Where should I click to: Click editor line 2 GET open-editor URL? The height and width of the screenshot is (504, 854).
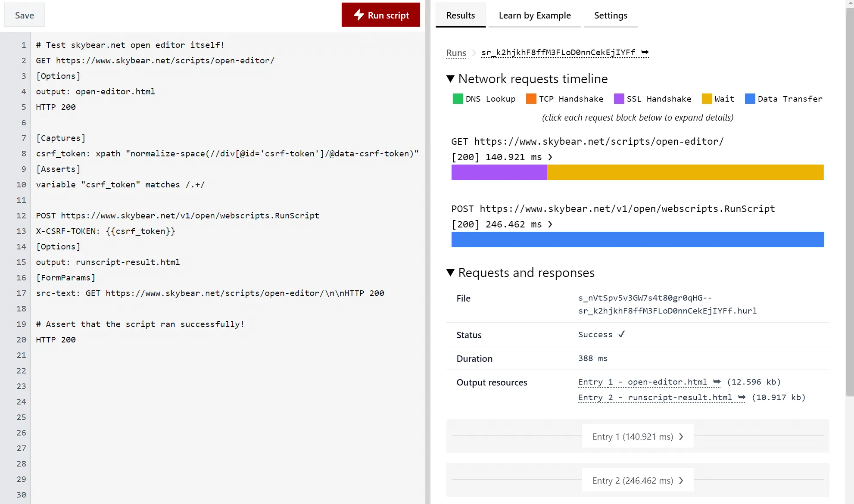[165, 61]
